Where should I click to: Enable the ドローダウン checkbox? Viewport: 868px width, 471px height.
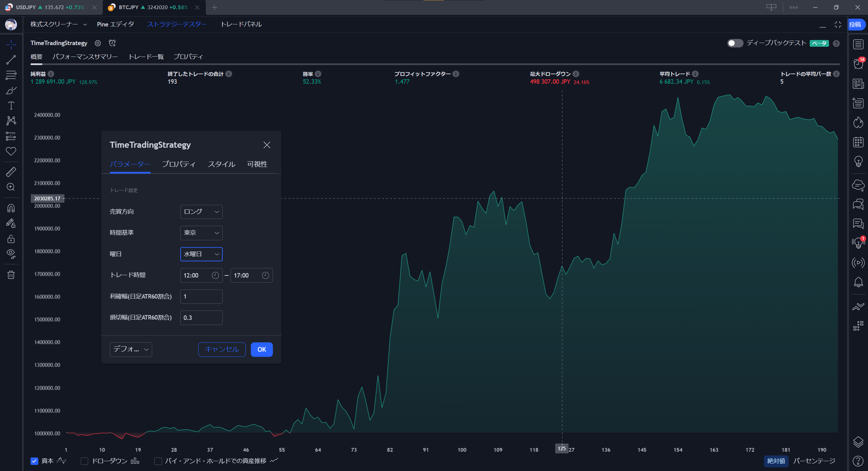[84, 461]
